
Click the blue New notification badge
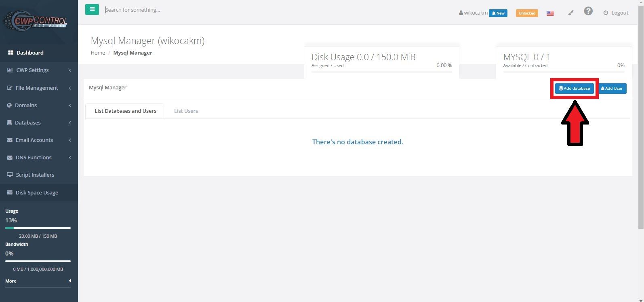tap(498, 13)
